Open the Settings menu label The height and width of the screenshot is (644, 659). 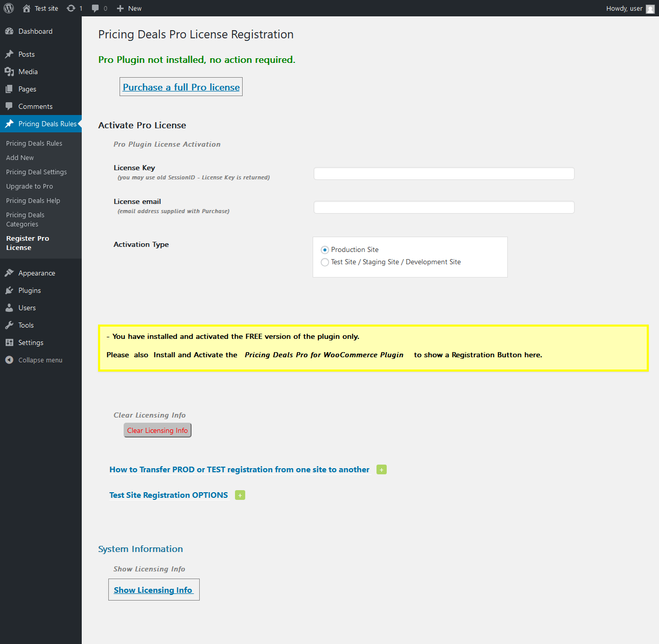tap(31, 342)
